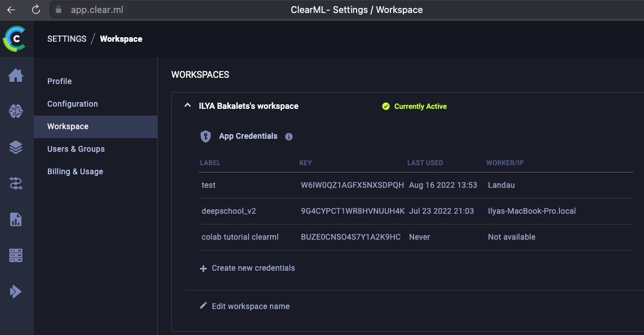Click the 'Not available' worker entry
The image size is (644, 335).
[x=512, y=237]
